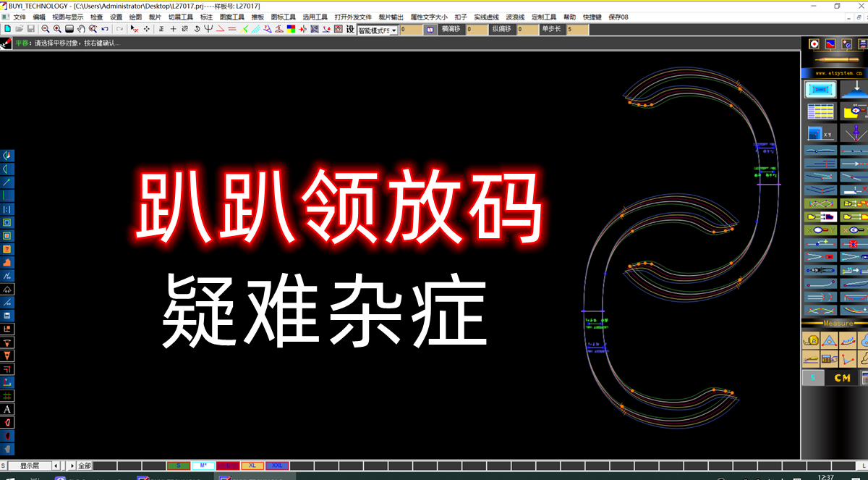Click the triangle measure icon under Measure
Screen dimensions: 868x480
point(829,340)
